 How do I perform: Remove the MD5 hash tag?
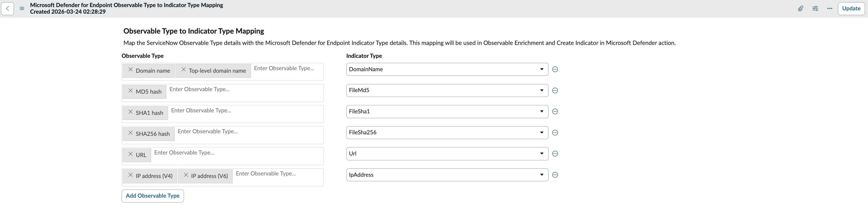coord(131,91)
